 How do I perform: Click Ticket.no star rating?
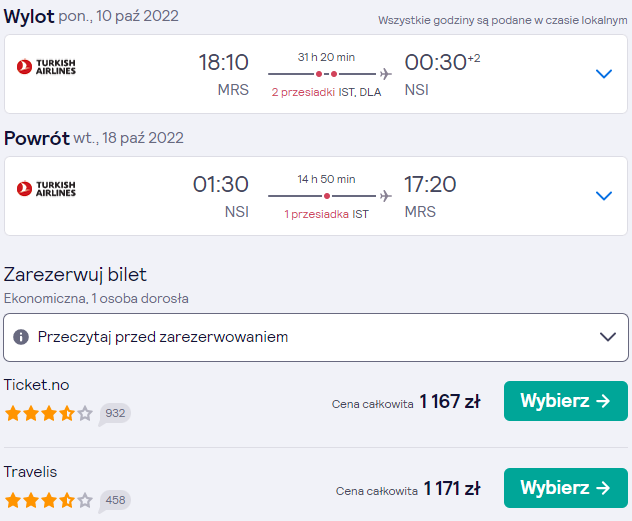point(49,413)
